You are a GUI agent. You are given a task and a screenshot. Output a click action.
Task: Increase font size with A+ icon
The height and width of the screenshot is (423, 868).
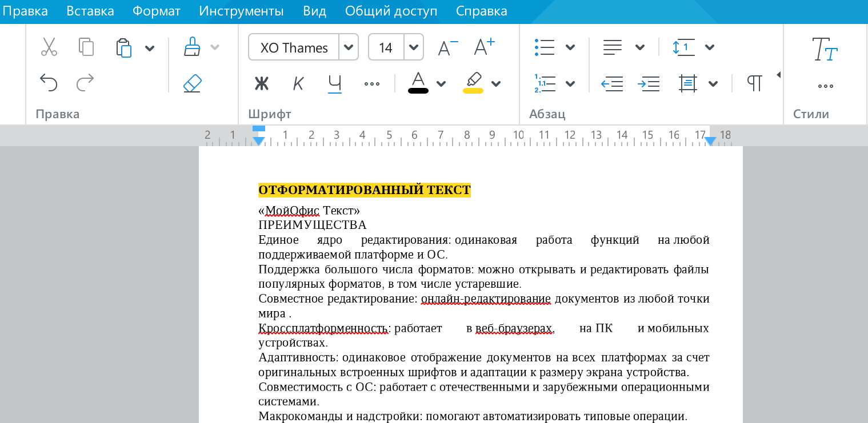[485, 47]
